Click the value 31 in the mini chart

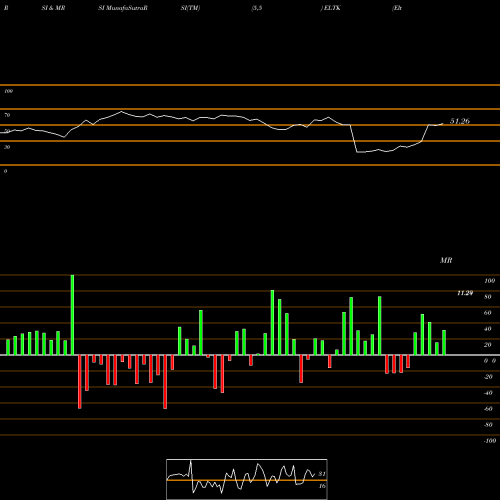tap(322, 474)
